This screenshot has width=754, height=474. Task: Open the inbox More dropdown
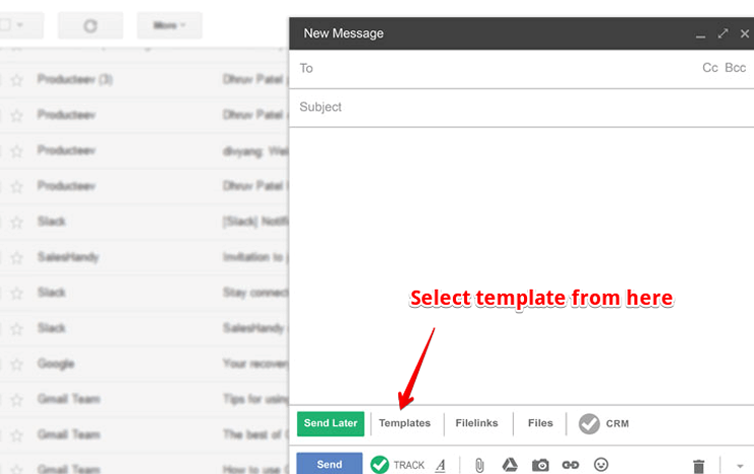click(169, 25)
